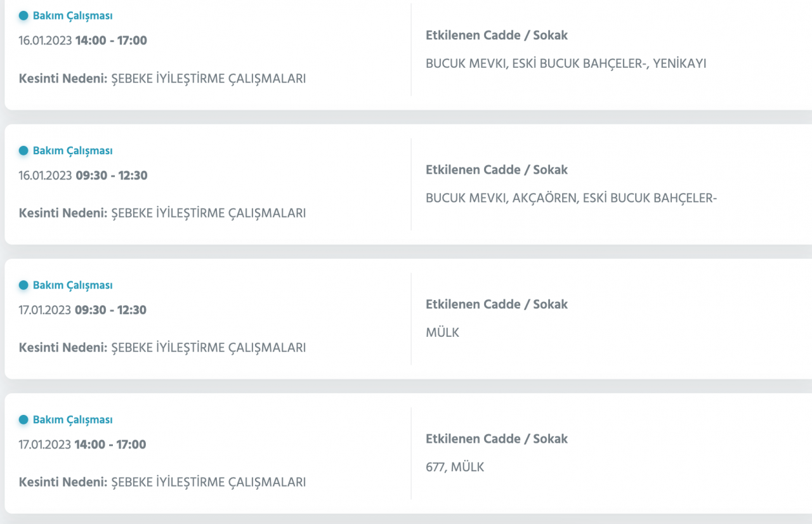Click Bakım Çalışması label in first card
This screenshot has height=524, width=812.
tap(72, 16)
